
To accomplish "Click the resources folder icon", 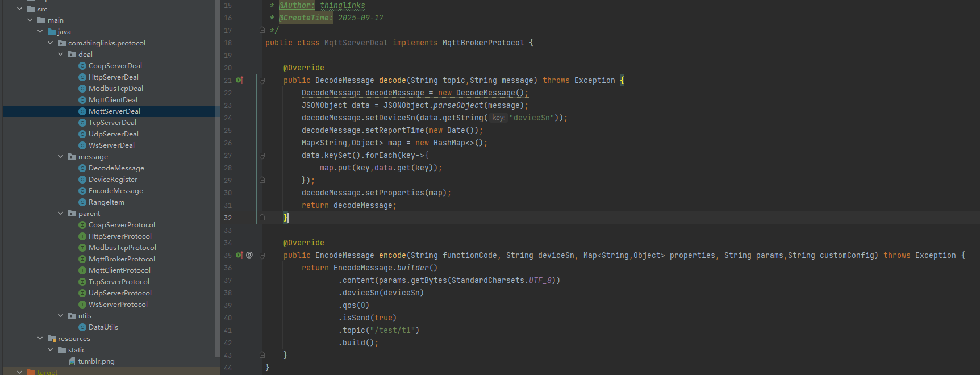I will click(51, 339).
